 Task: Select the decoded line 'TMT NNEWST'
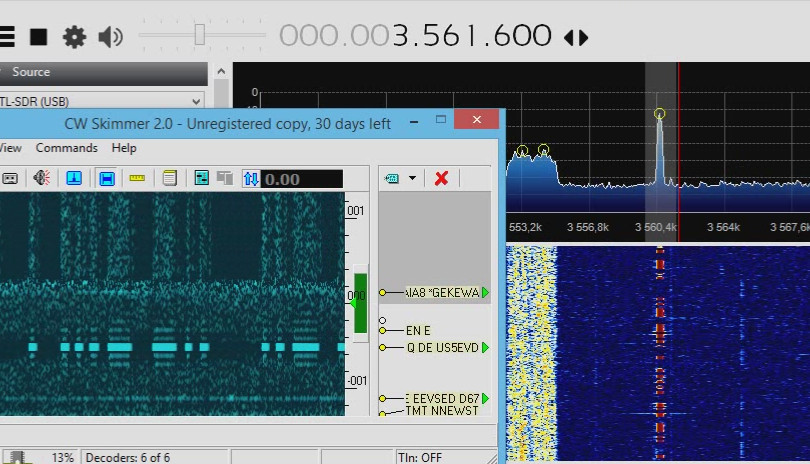(442, 411)
